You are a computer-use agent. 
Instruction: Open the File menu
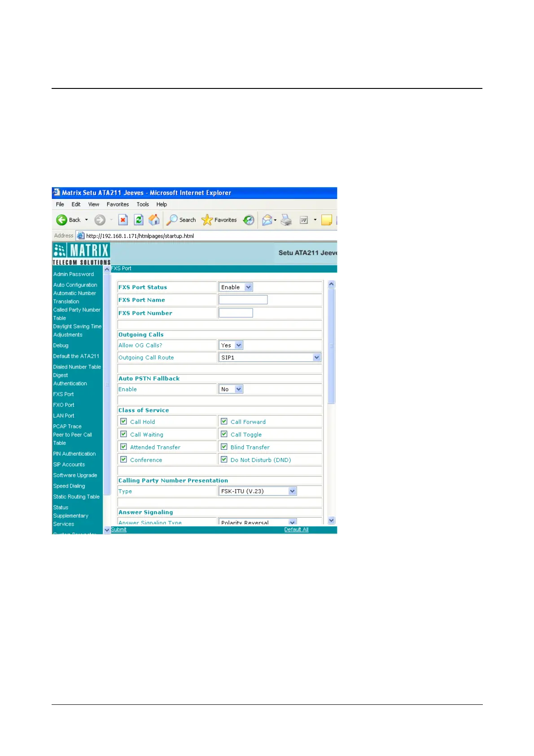(x=60, y=204)
